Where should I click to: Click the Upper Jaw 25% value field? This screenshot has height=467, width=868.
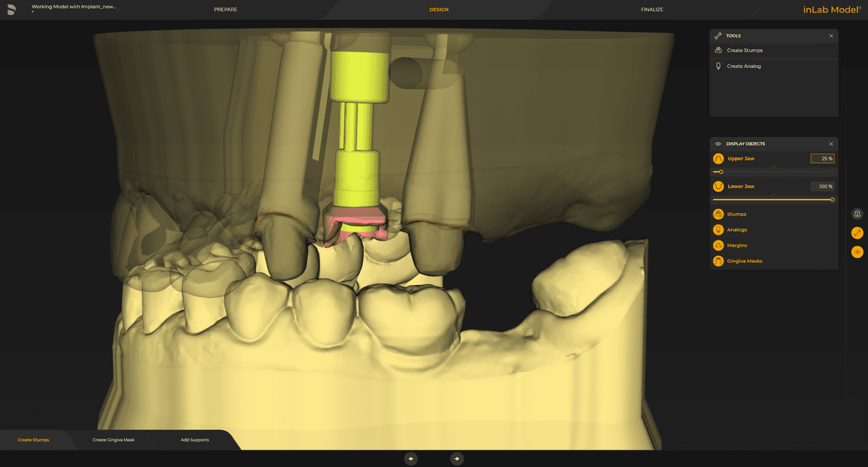tap(822, 158)
